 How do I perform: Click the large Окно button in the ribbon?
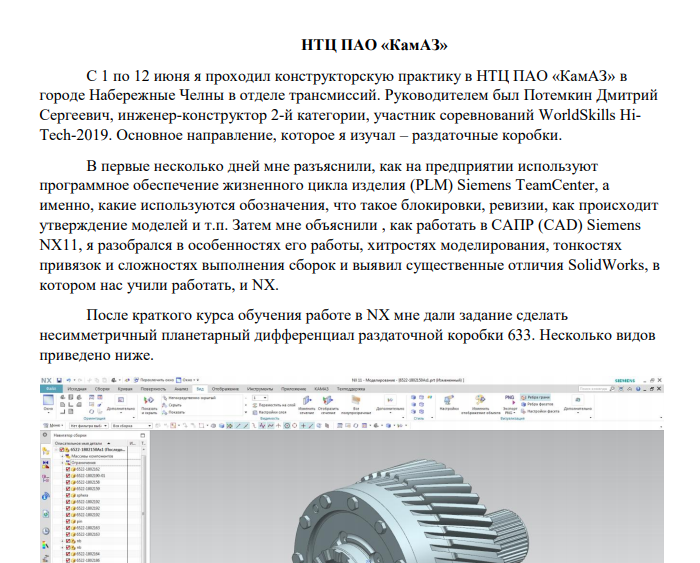48,402
